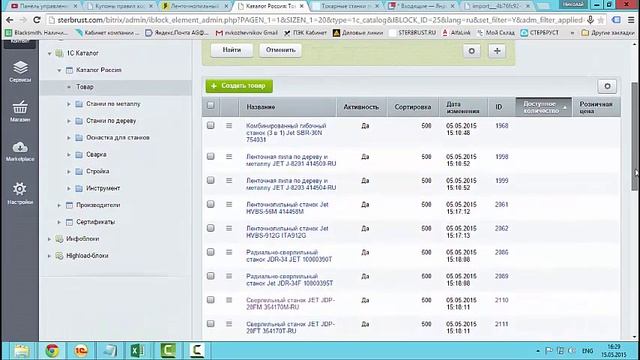Open Сверлильный станок JET JDP-20FM link

pos(290,303)
